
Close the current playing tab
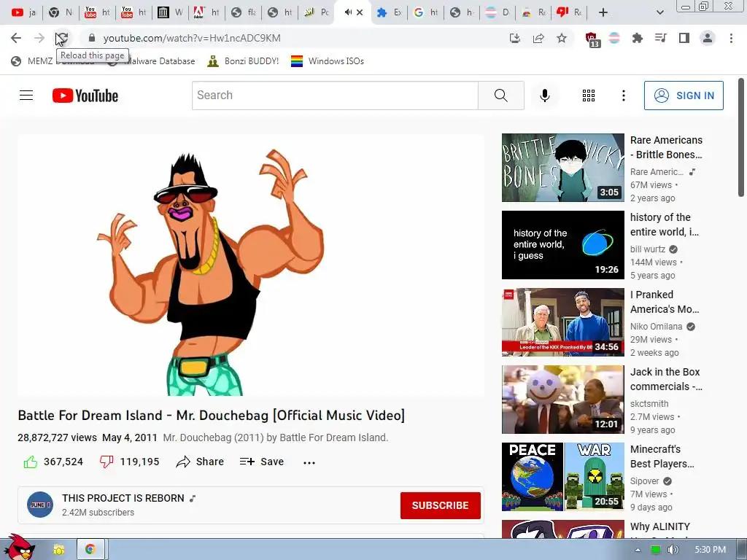360,12
